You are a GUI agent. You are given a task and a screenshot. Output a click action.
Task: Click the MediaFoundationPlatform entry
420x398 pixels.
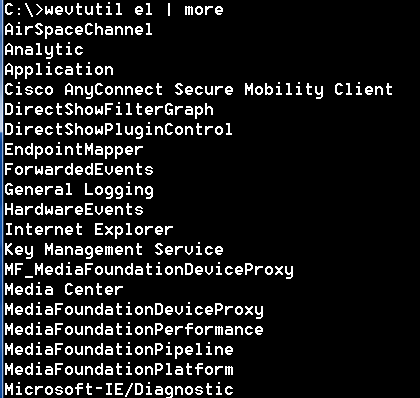click(x=119, y=370)
